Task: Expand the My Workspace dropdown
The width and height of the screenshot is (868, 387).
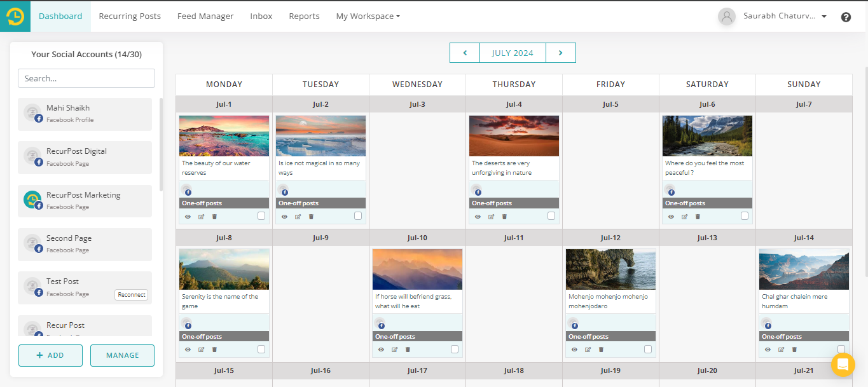Action: pyautogui.click(x=368, y=17)
